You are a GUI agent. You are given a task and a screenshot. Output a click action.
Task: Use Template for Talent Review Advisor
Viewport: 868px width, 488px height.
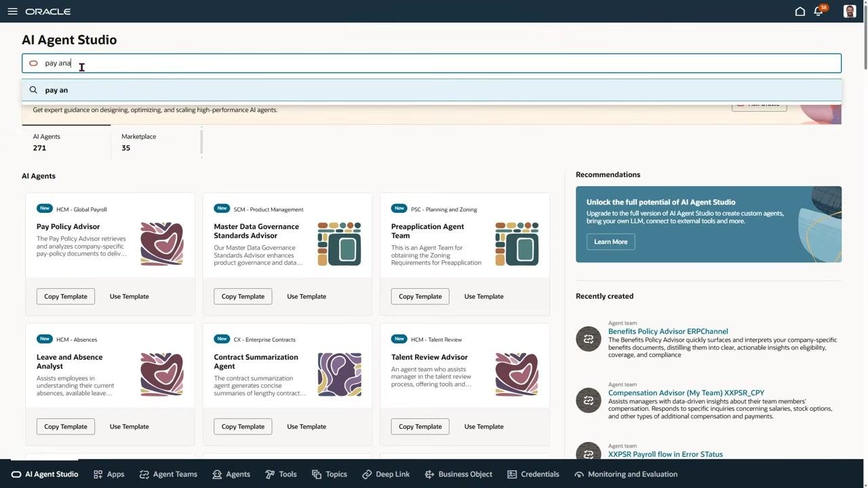pos(484,426)
